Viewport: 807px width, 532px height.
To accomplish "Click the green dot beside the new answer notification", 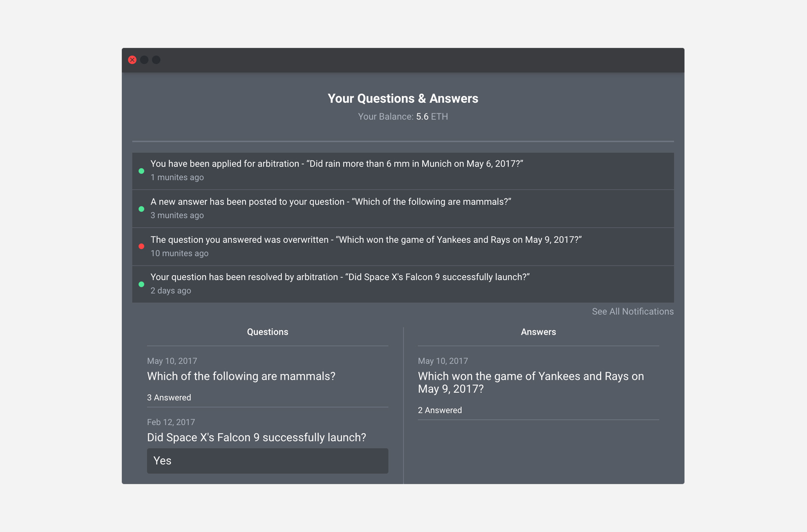I will (141, 209).
